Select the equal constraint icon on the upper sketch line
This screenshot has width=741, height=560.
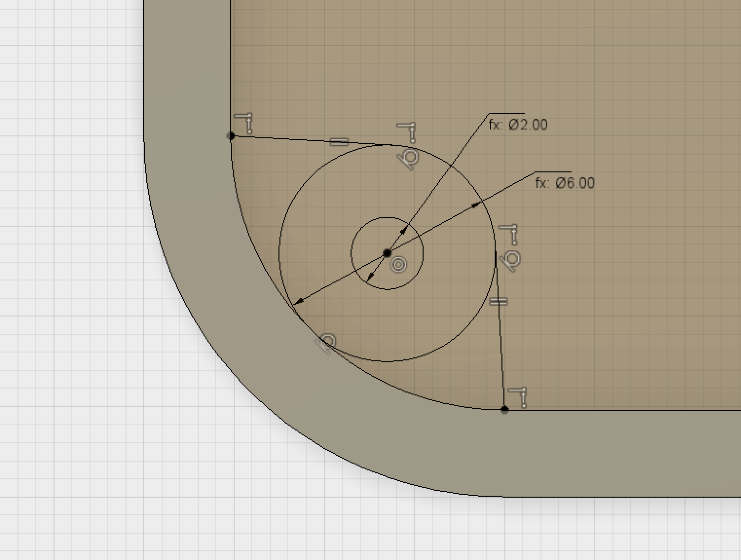(x=339, y=142)
